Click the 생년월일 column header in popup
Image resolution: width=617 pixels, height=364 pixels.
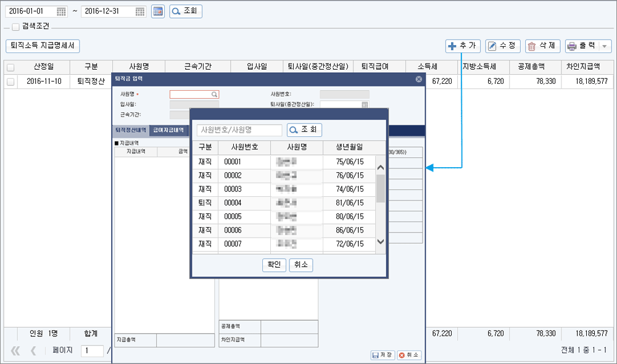(x=349, y=147)
